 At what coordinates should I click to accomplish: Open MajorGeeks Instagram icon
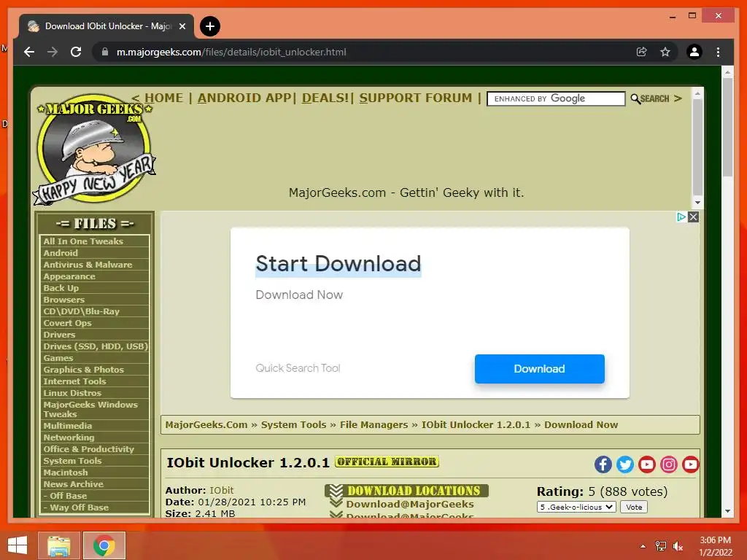(x=669, y=464)
